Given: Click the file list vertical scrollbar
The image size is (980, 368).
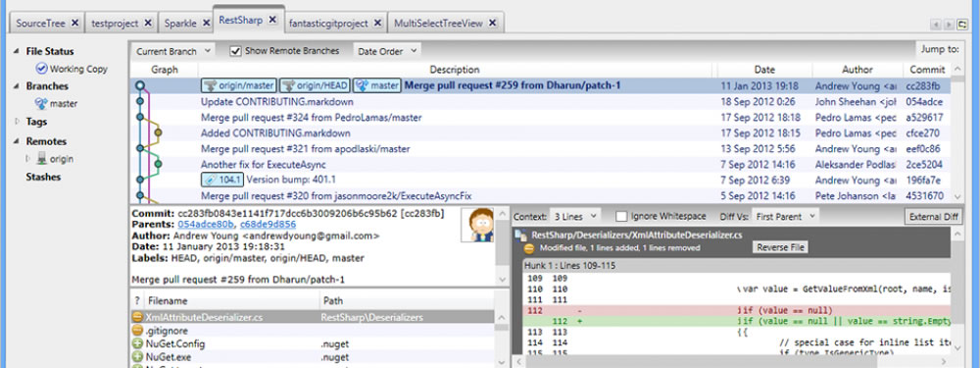Looking at the screenshot, I should pyautogui.click(x=503, y=328).
